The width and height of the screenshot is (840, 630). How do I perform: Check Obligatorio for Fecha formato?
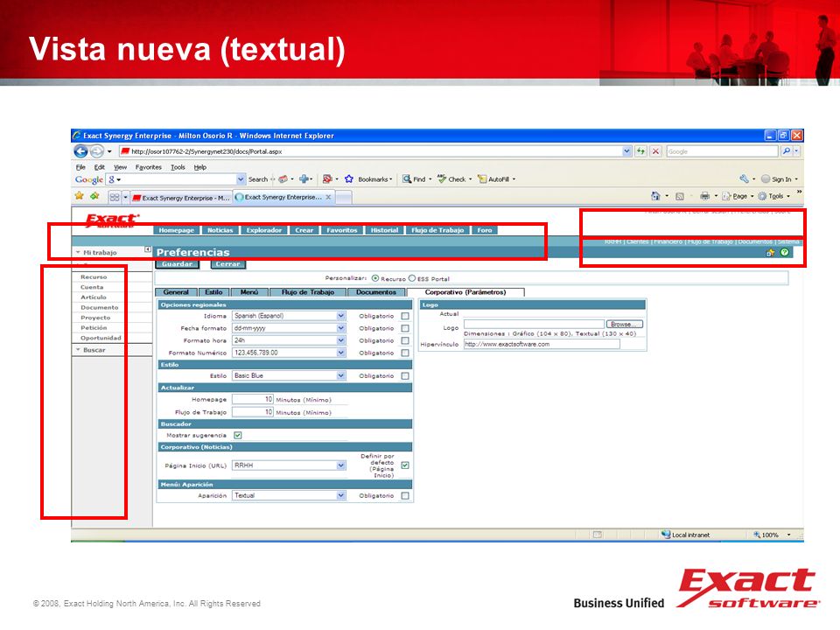click(405, 328)
